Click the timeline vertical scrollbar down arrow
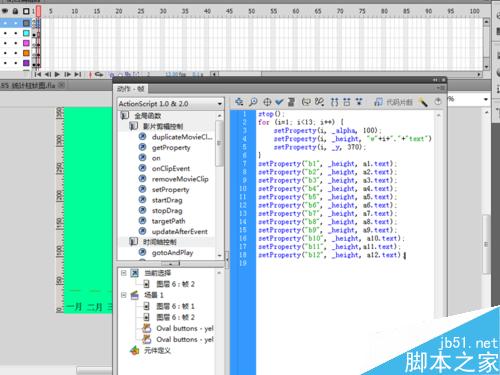This screenshot has height=375, width=500. (x=486, y=67)
